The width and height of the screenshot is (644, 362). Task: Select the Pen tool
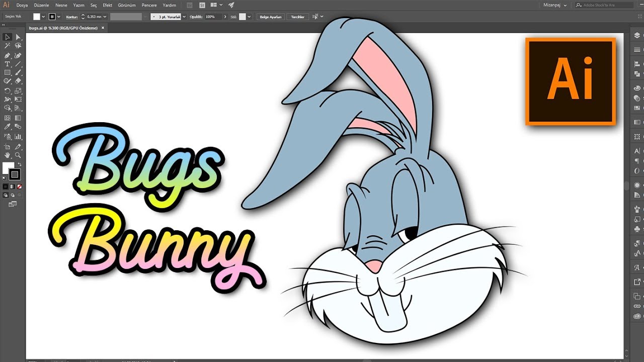point(8,55)
